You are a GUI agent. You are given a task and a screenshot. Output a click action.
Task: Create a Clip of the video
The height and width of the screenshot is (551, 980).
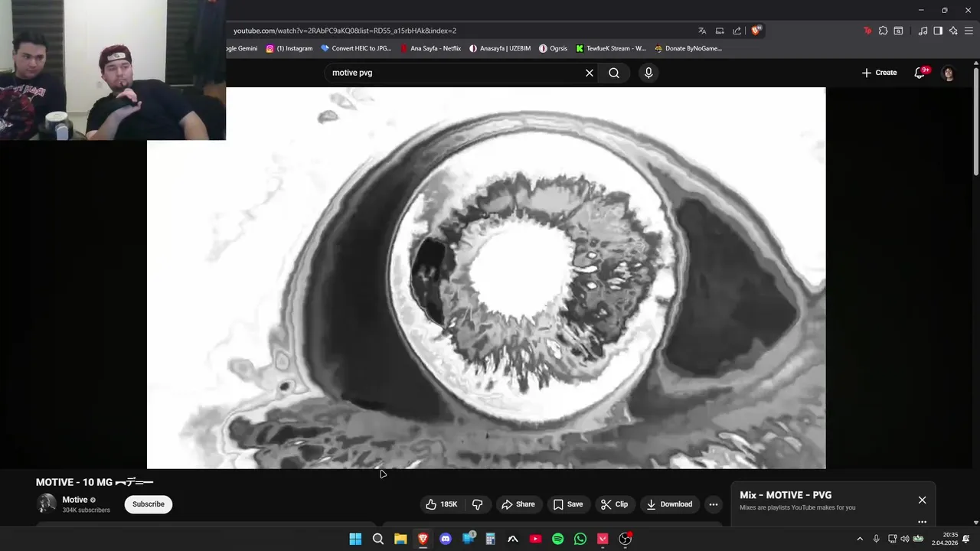pyautogui.click(x=615, y=504)
